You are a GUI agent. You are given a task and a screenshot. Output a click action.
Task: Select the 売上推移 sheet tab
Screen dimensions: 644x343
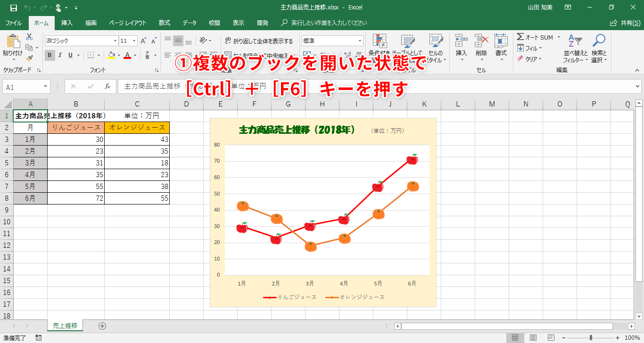pyautogui.click(x=65, y=326)
